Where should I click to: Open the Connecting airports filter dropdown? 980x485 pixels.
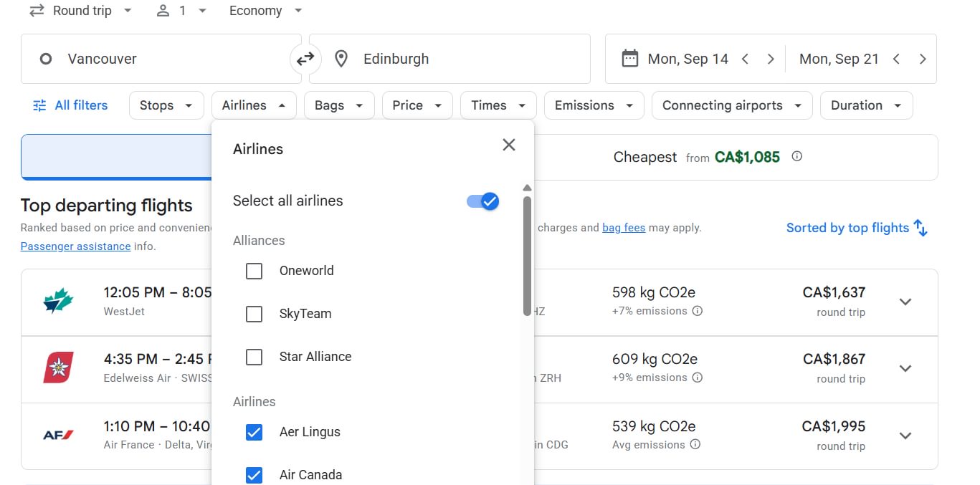click(732, 105)
